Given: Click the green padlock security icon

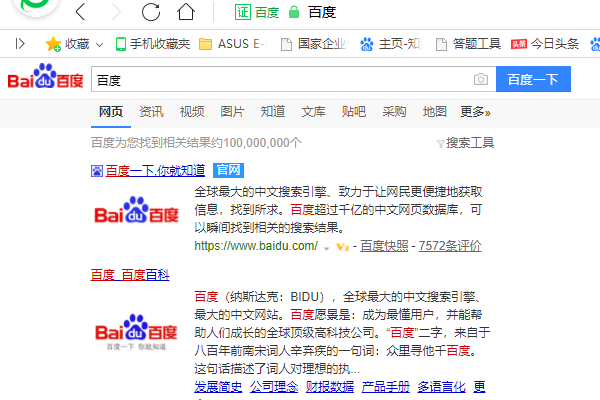Looking at the screenshot, I should pos(294,12).
